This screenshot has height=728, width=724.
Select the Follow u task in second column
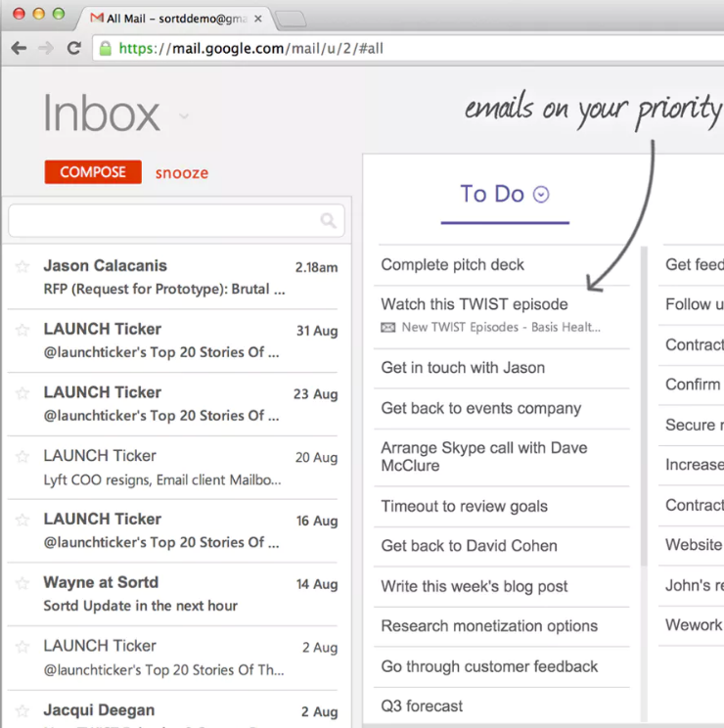[692, 304]
